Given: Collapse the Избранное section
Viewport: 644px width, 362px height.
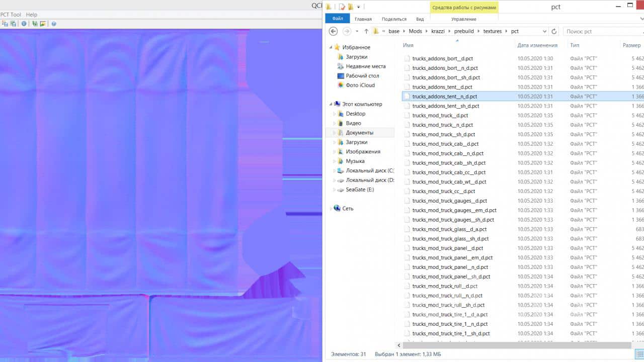Looking at the screenshot, I should coord(331,47).
